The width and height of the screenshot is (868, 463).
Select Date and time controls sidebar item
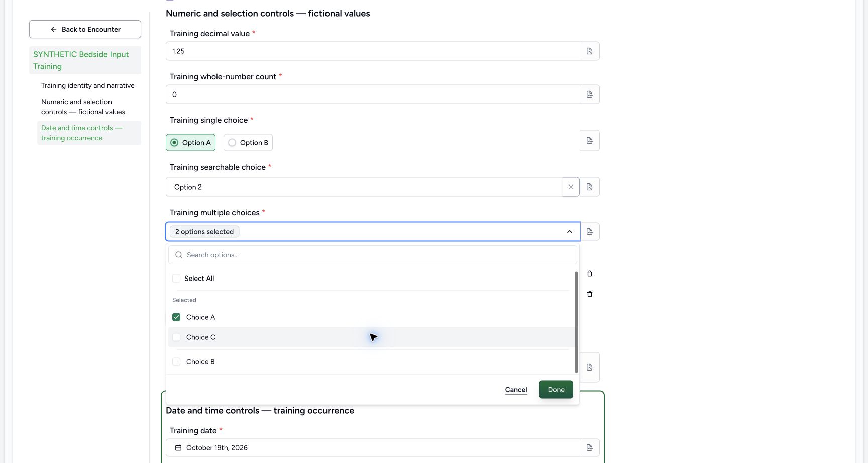click(89, 133)
